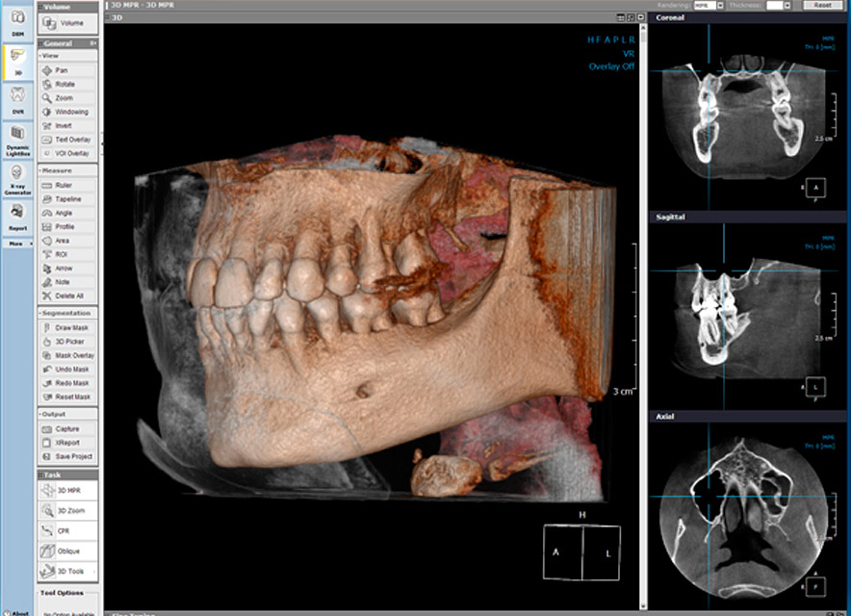Collapse the General panel header
Screen dimensions: 851x616
coord(67,43)
